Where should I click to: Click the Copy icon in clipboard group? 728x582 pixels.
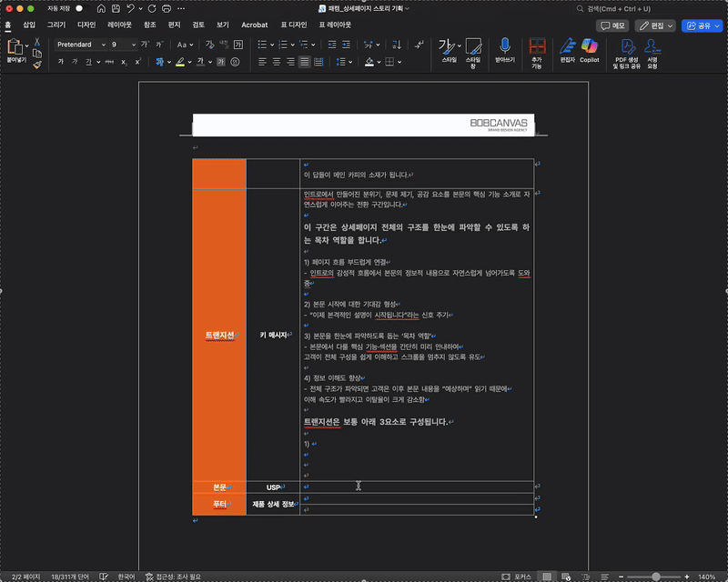pyautogui.click(x=37, y=54)
